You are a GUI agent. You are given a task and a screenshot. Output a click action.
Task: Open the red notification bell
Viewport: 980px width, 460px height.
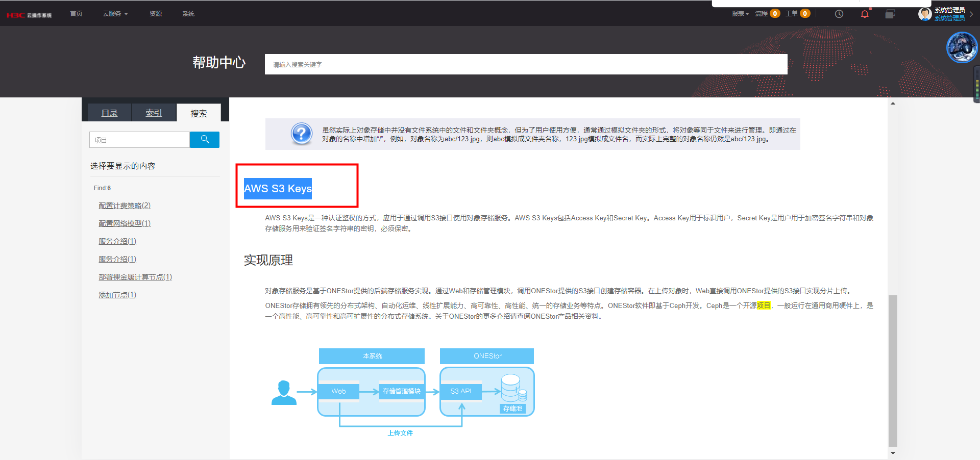pyautogui.click(x=865, y=14)
